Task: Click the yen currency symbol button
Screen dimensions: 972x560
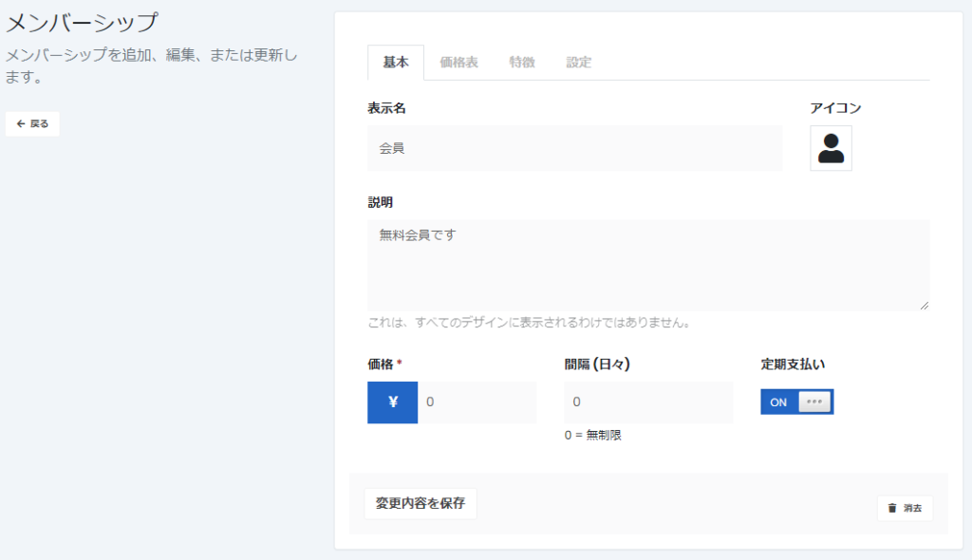Action: (x=392, y=402)
